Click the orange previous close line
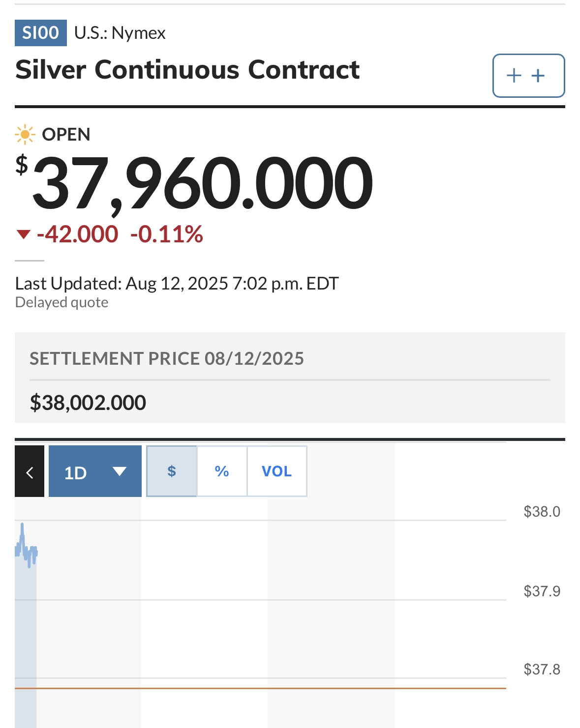Image resolution: width=580 pixels, height=728 pixels. pyautogui.click(x=260, y=688)
